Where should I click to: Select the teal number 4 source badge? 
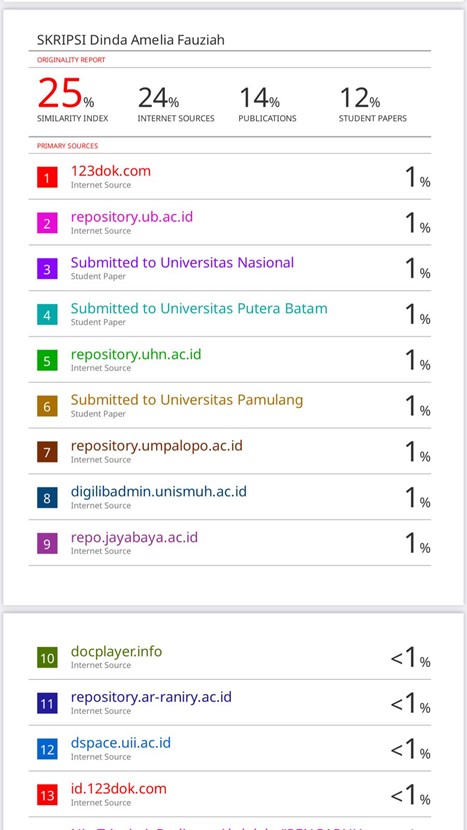point(47,315)
